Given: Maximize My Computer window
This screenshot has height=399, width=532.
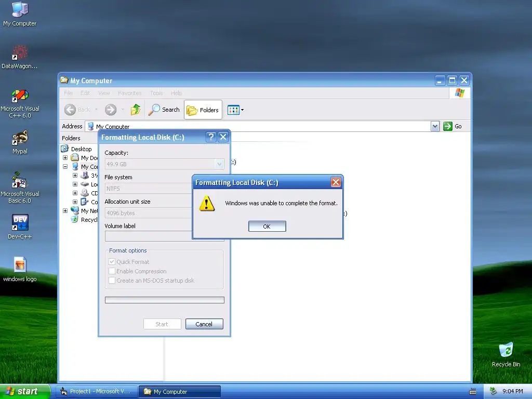Looking at the screenshot, I should [x=452, y=81].
